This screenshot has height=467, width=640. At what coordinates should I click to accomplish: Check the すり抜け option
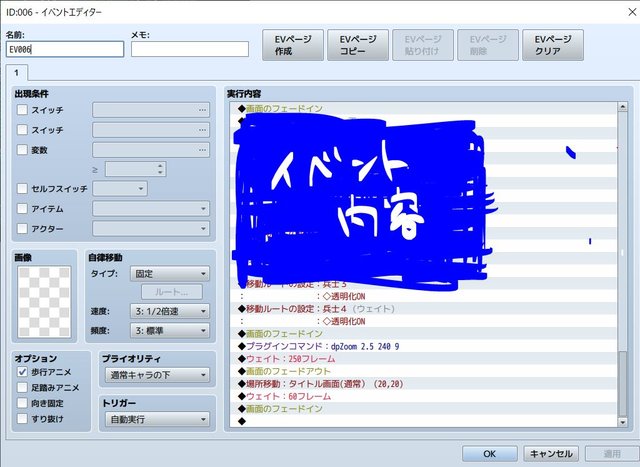point(22,418)
